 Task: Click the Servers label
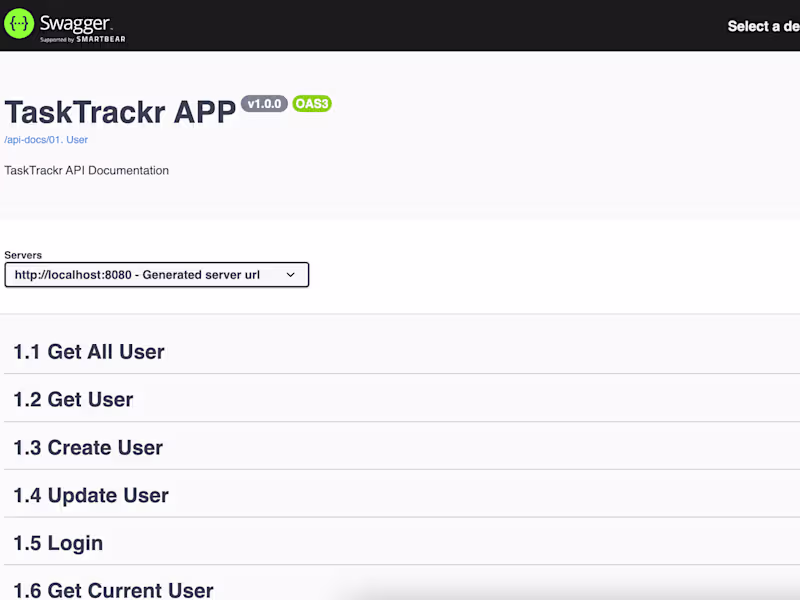[23, 255]
